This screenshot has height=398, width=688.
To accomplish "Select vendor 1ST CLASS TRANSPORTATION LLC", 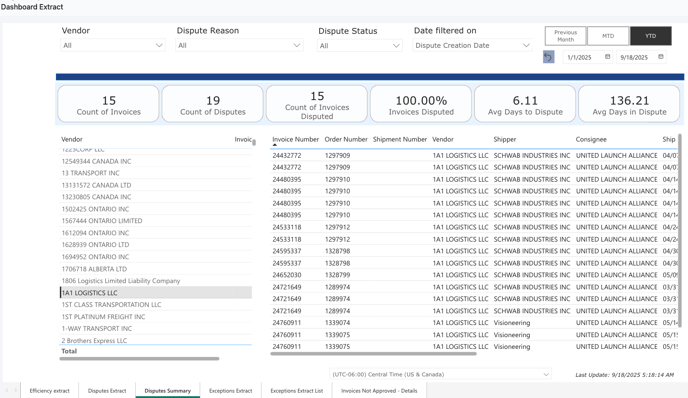I will pos(156,305).
